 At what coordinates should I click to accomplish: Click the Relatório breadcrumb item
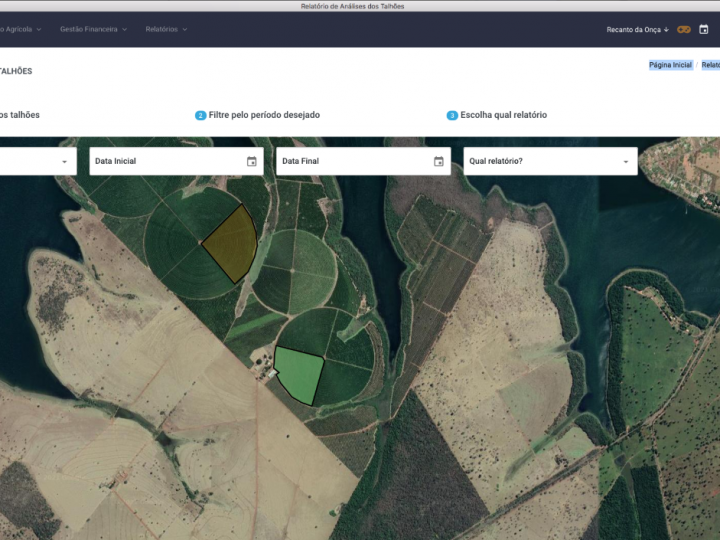click(x=710, y=65)
